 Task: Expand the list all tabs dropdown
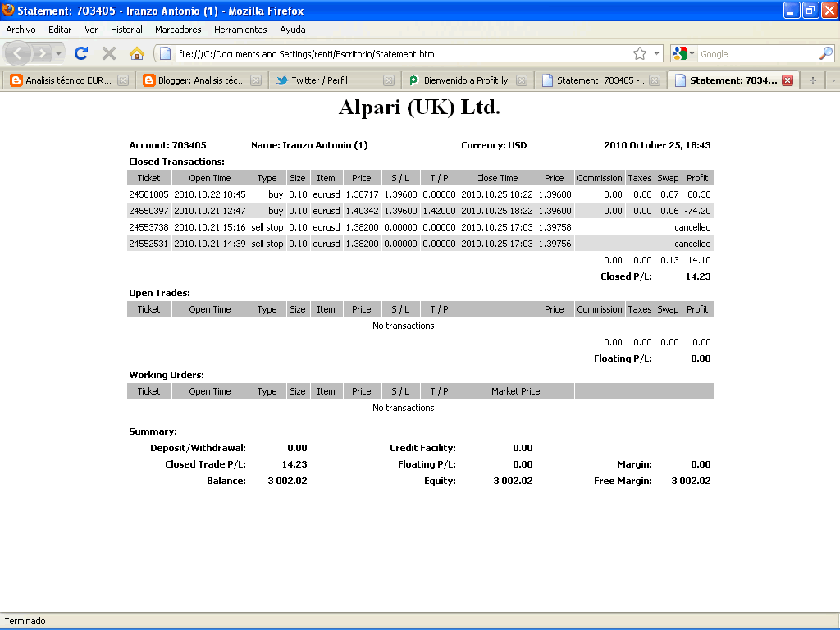(833, 80)
